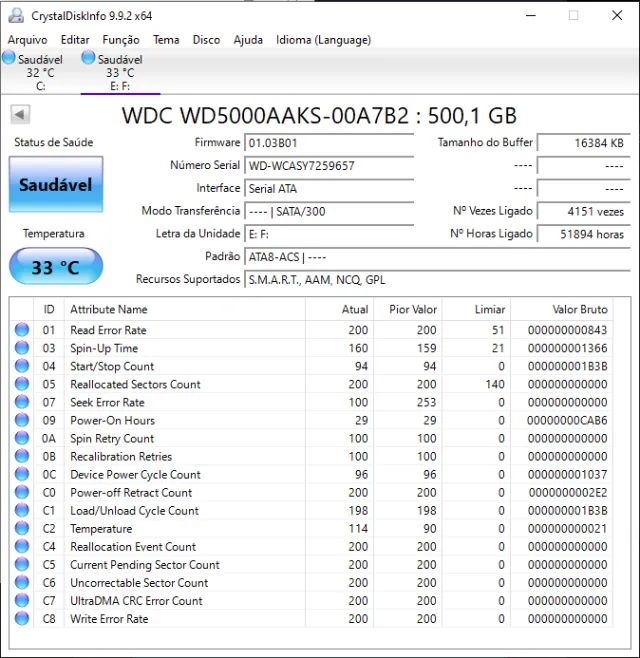Viewport: 640px width, 658px height.
Task: Click the 33 °C temperature button
Action: 56,266
